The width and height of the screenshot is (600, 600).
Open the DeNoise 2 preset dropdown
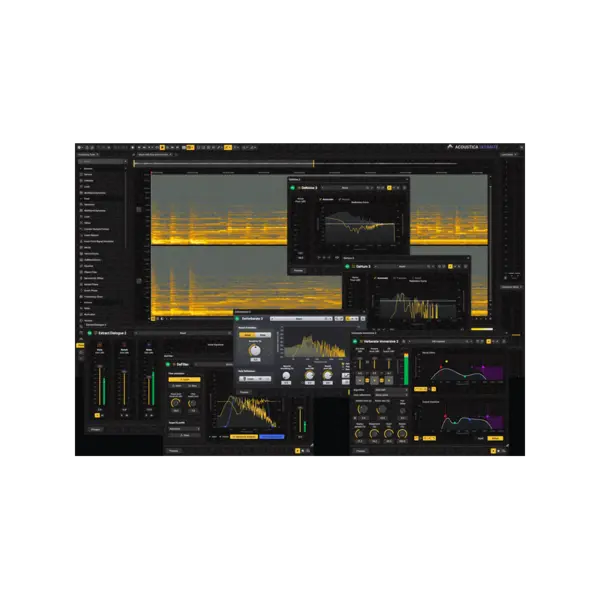point(347,188)
